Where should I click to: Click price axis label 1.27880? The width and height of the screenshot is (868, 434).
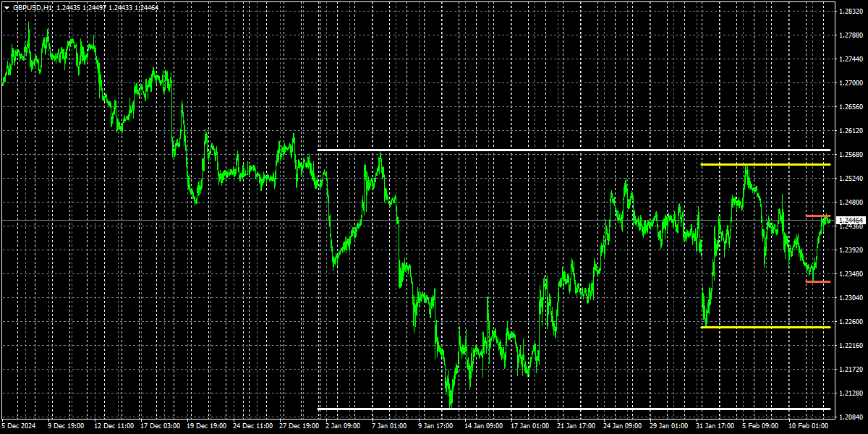(x=851, y=35)
